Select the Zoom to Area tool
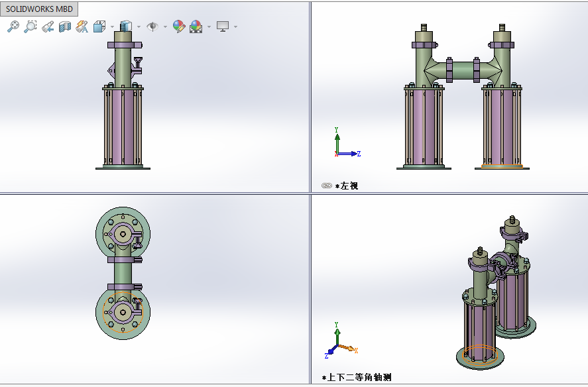The image size is (588, 387). tap(30, 27)
